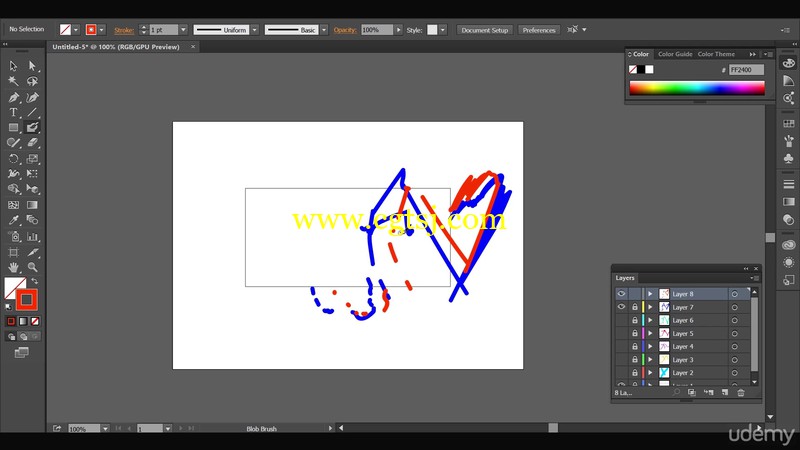Click the hex color value field
Viewport: 800px width, 450px height.
pos(746,70)
